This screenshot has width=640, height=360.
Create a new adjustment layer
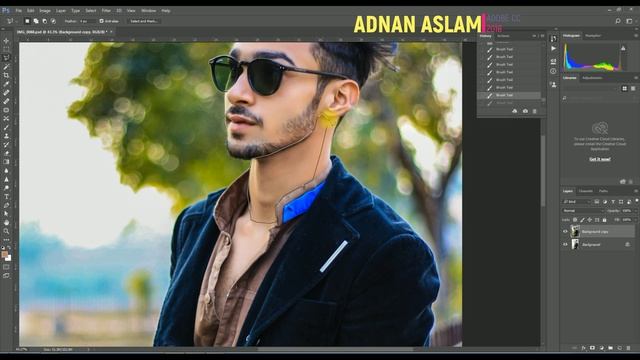coord(601,348)
